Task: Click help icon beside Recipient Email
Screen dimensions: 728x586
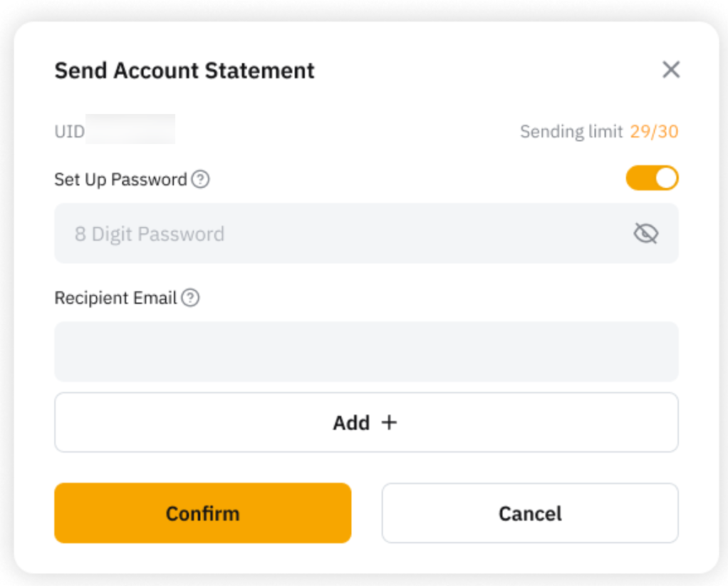Action: [190, 298]
